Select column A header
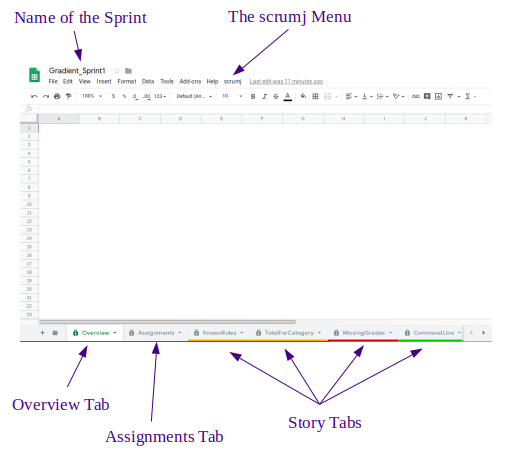 coord(59,119)
